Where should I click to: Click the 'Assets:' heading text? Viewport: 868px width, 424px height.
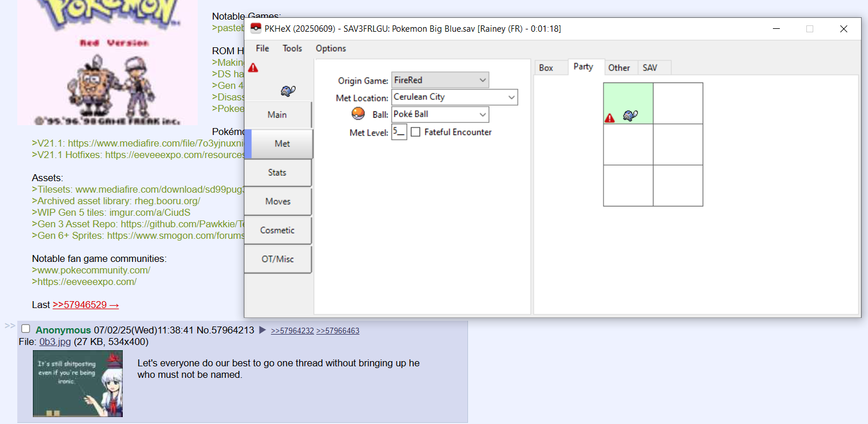click(x=47, y=178)
